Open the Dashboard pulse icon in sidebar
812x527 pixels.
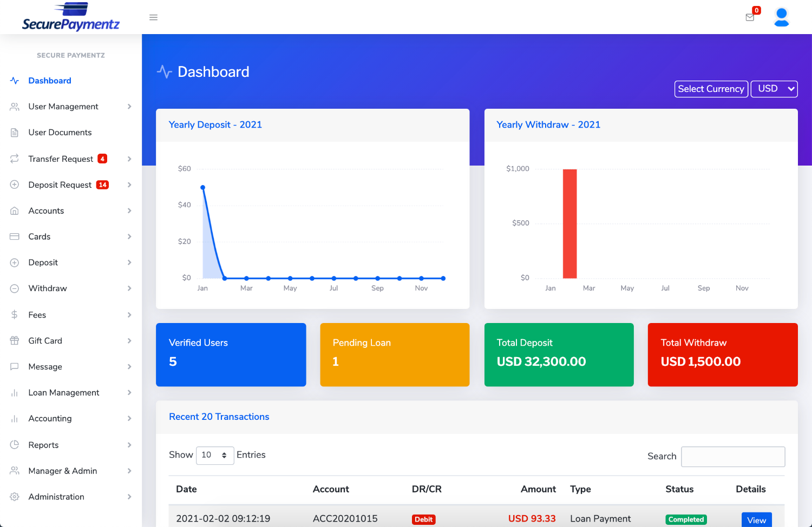coord(14,80)
